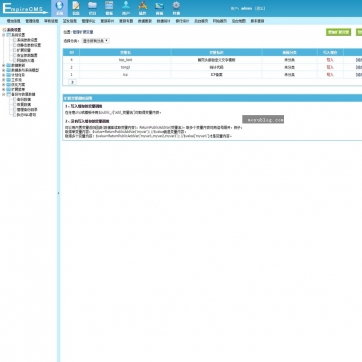Open 增加信息 in the submenu bar
The image size is (362, 362).
[14, 21]
